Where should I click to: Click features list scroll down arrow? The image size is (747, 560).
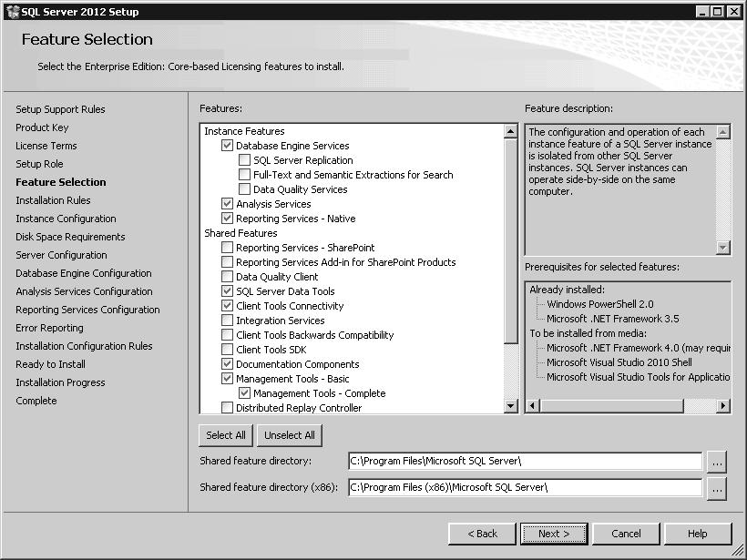pyautogui.click(x=510, y=406)
